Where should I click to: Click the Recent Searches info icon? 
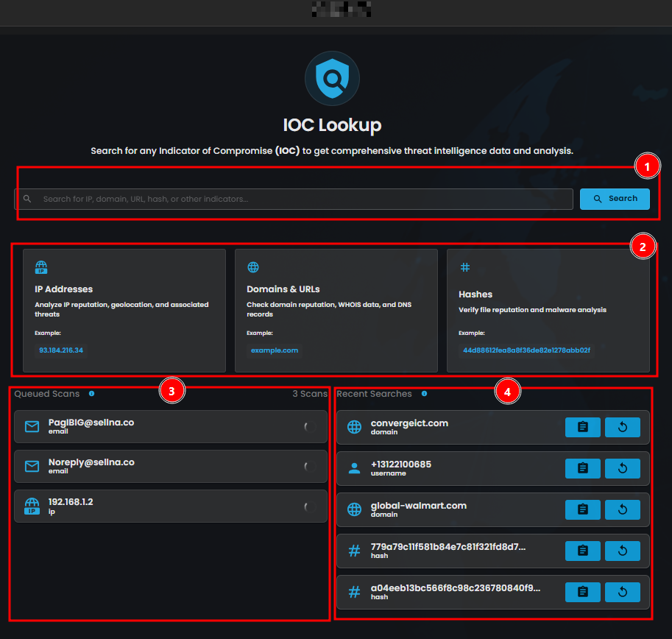424,394
